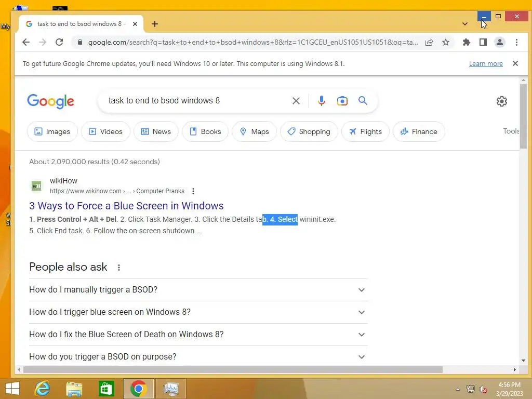Open a new tab
Viewport: 532px width, 399px height.
point(155,24)
